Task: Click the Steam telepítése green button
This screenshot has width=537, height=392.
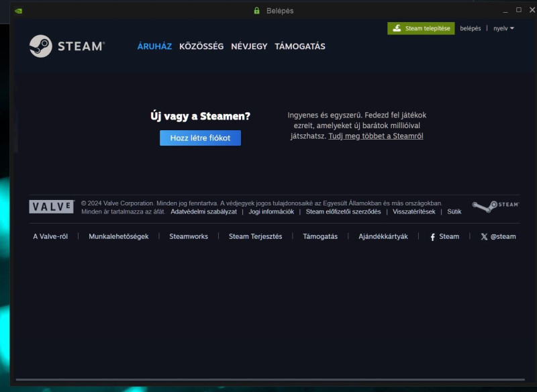Action: tap(421, 28)
